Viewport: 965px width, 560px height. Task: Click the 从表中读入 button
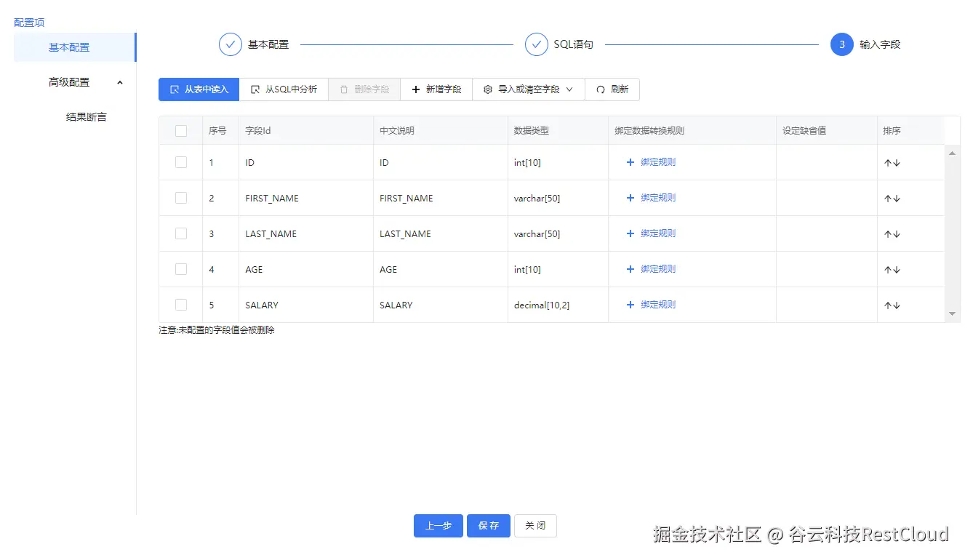pyautogui.click(x=199, y=89)
